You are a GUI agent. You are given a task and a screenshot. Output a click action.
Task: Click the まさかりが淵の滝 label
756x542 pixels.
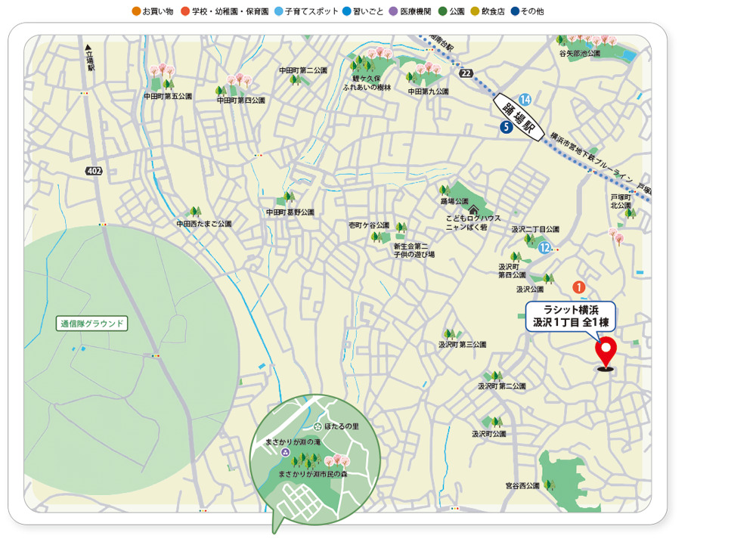click(x=293, y=441)
